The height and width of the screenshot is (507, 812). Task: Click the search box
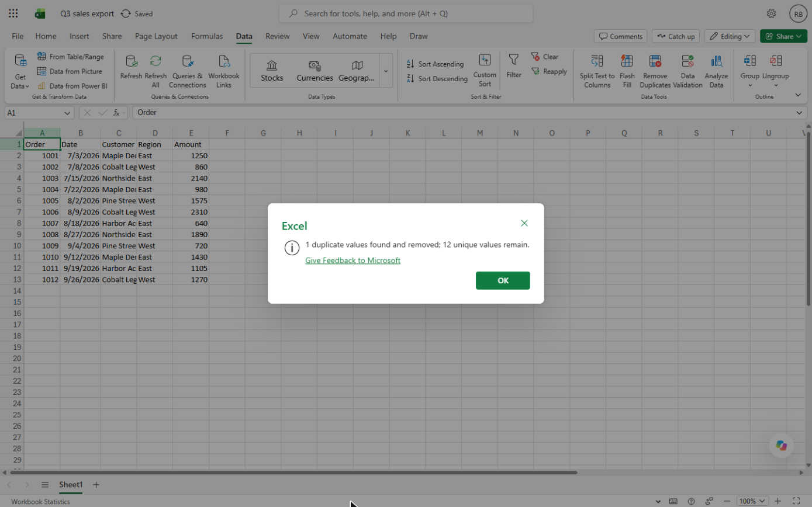point(406,13)
